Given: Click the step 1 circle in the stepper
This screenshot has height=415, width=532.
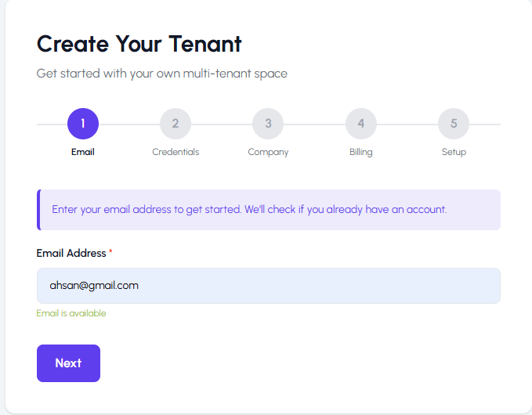Looking at the screenshot, I should (83, 124).
